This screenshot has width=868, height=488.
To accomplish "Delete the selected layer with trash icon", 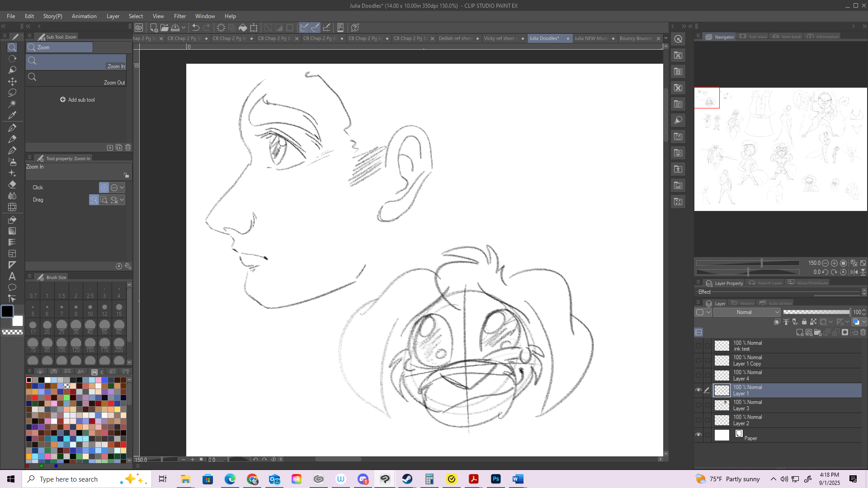I will coord(863,333).
